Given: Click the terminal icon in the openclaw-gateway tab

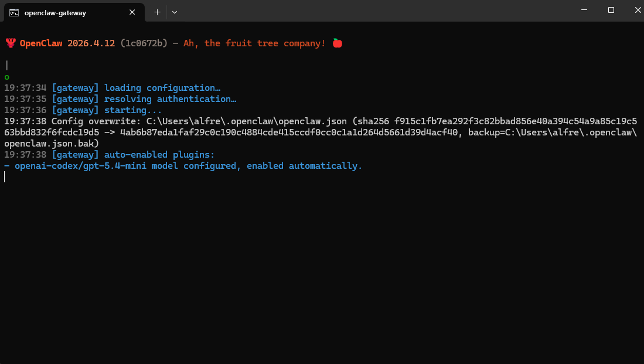Looking at the screenshot, I should [13, 12].
